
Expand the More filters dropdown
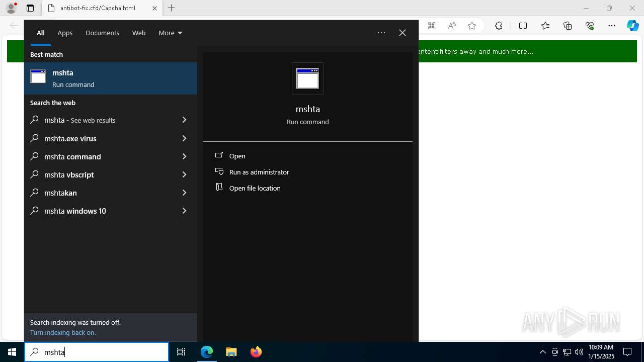[171, 33]
